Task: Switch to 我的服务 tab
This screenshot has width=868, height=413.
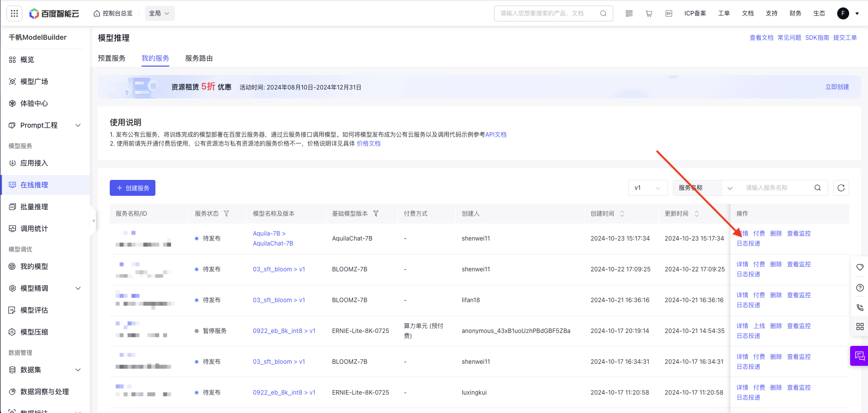Action: 155,58
